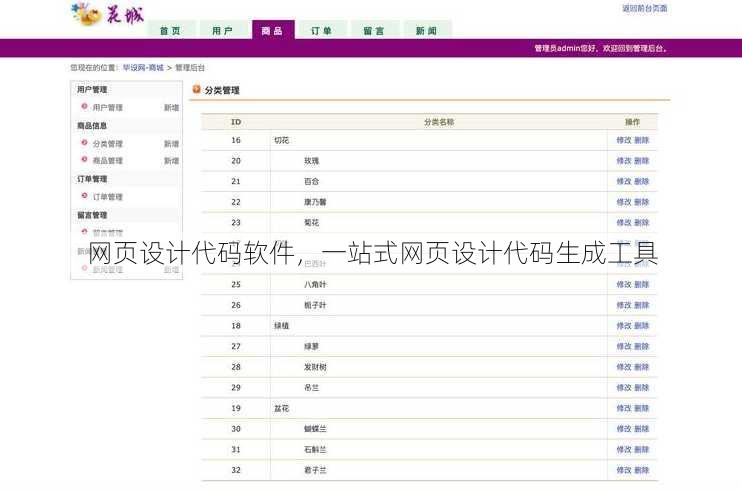Click 新增 next to 分类管理
This screenshot has height=490, width=742.
[171, 143]
